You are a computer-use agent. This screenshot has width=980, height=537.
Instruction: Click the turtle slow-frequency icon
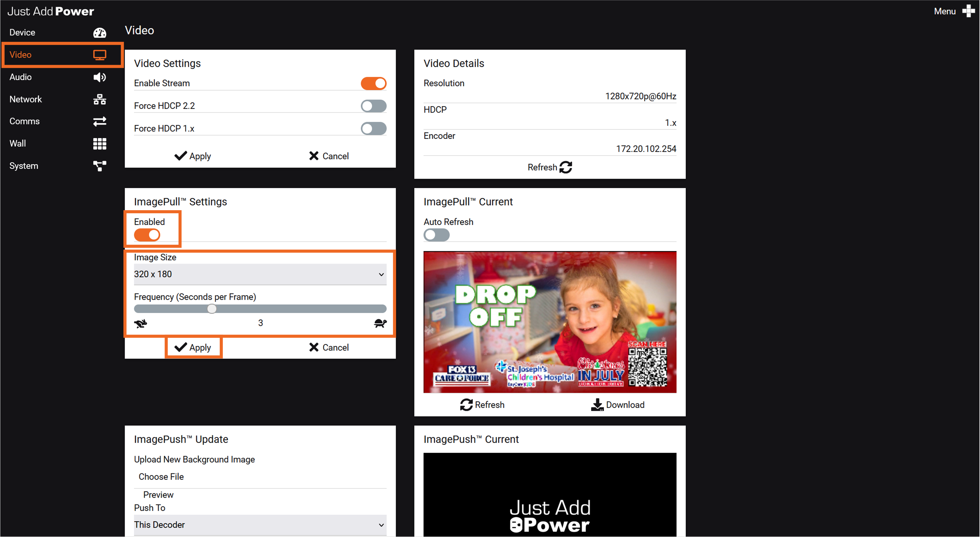[x=380, y=323]
